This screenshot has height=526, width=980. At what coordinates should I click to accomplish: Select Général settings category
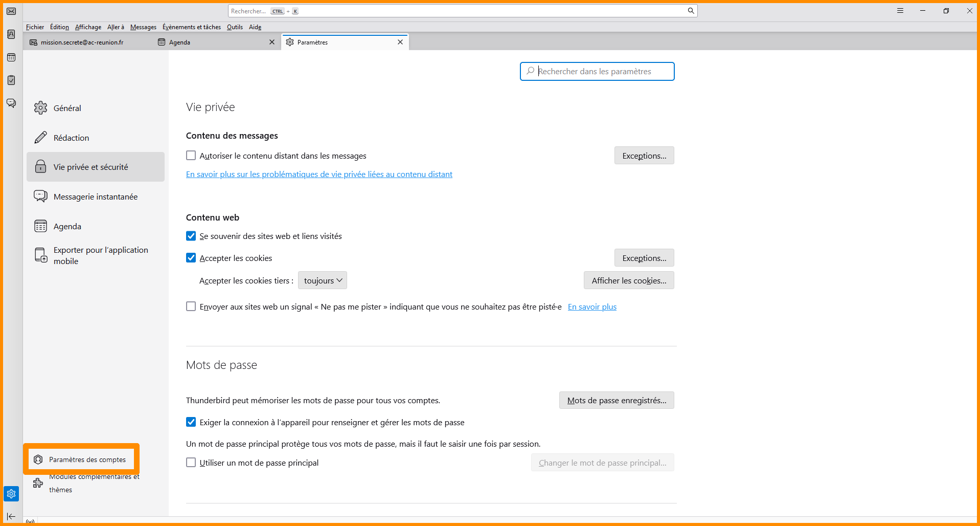point(67,108)
